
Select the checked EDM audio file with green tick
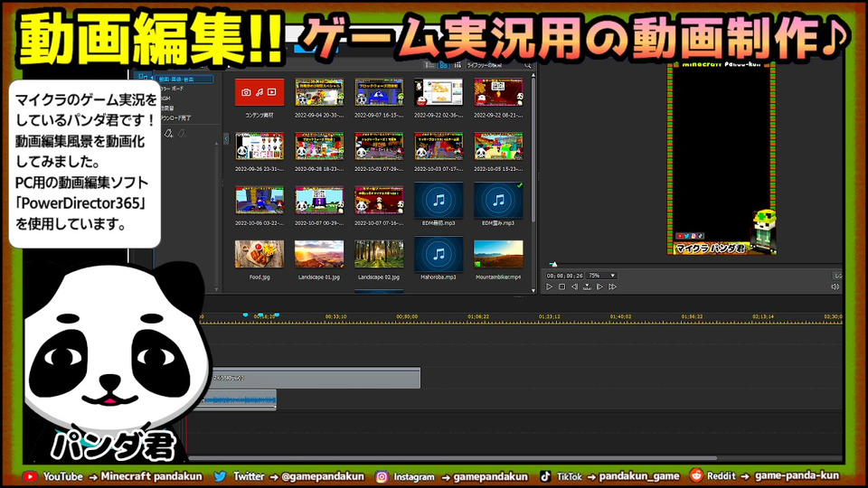(498, 201)
